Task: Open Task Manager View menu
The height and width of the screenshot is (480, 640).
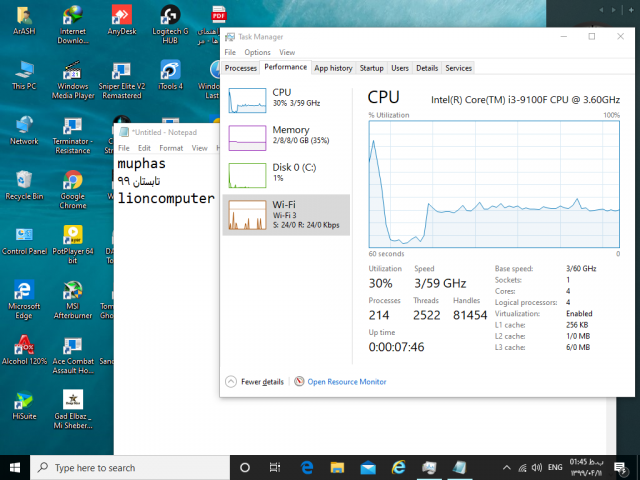Action: pos(287,52)
